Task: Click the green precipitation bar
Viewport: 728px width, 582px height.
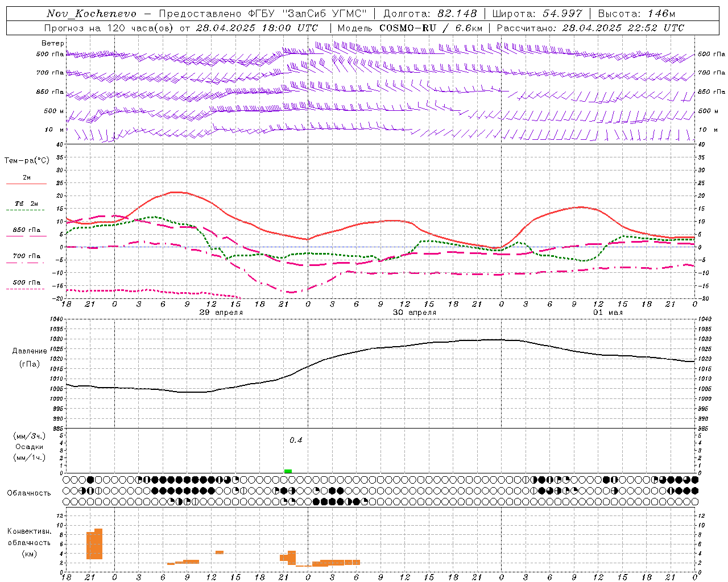Action: pyautogui.click(x=288, y=471)
